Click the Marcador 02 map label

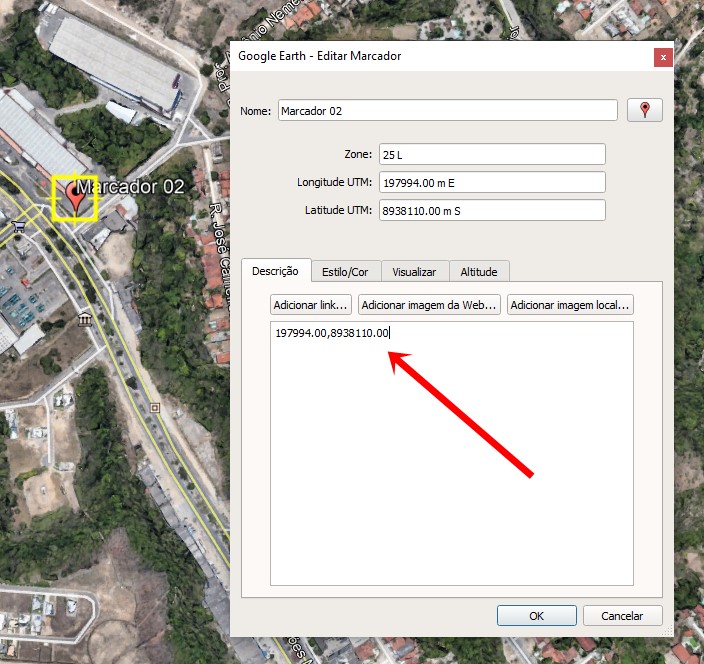[130, 187]
